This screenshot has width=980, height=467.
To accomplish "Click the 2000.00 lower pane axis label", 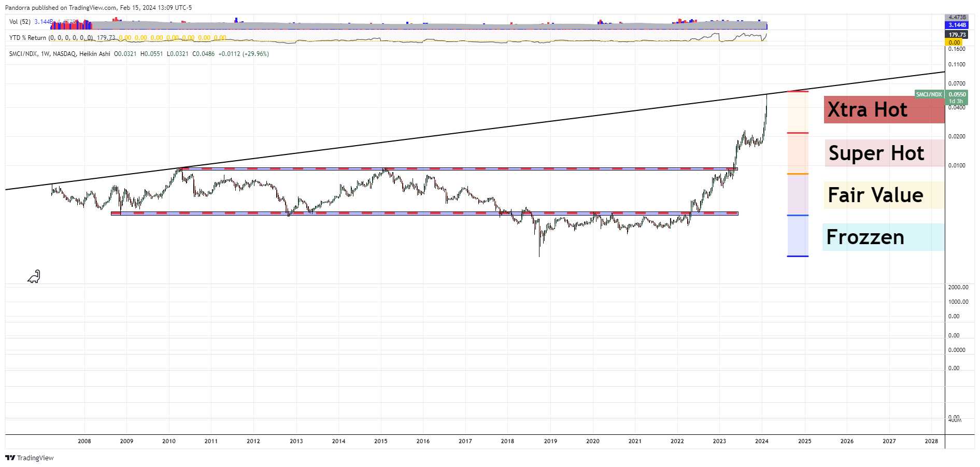I will click(x=958, y=287).
